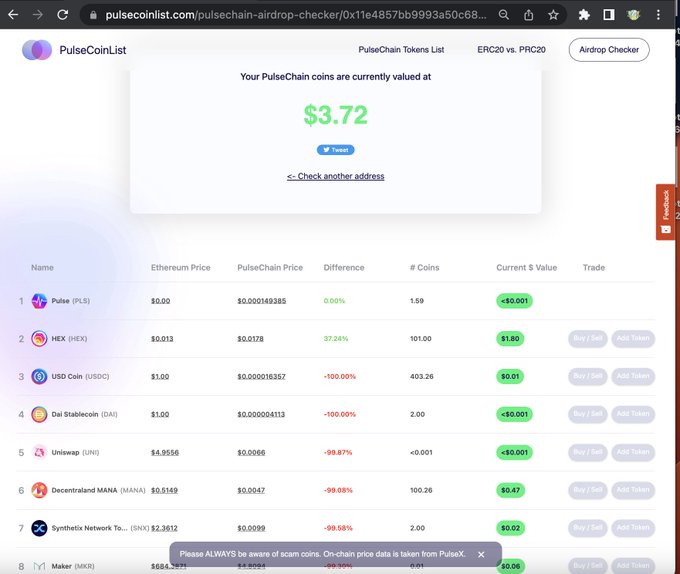Click DAI PulseChain price $0.000004113
Screen dimensions: 680x574
coord(261,414)
